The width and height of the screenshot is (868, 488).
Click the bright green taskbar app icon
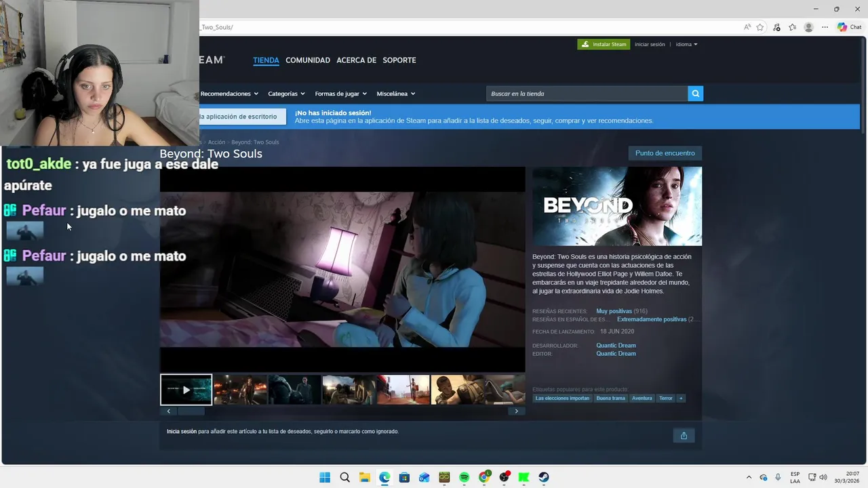click(x=524, y=477)
